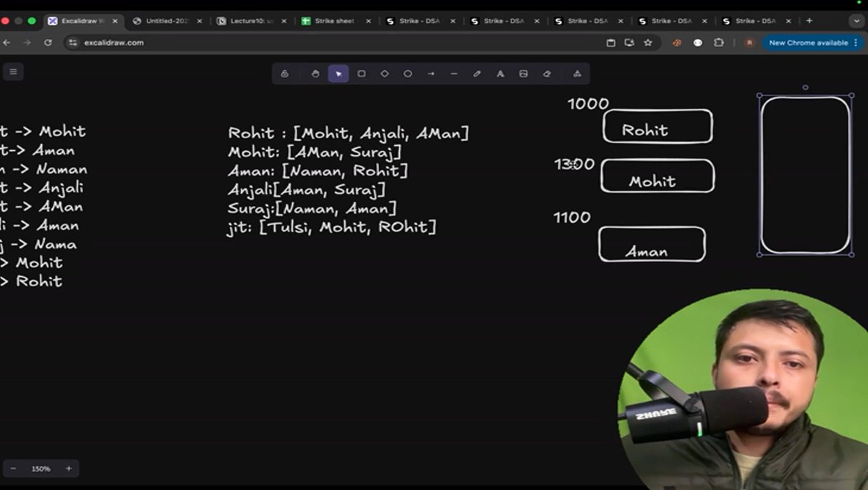
Task: Open the Chrome profile avatar
Action: (x=749, y=43)
